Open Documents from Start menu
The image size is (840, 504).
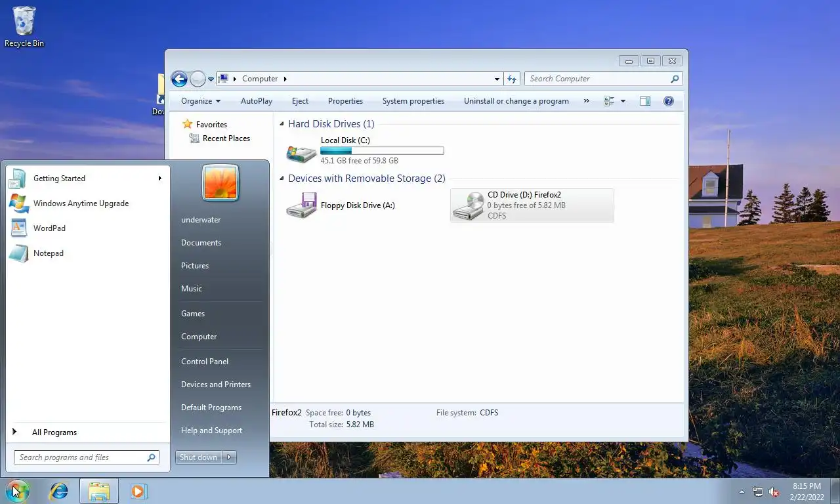pos(201,243)
